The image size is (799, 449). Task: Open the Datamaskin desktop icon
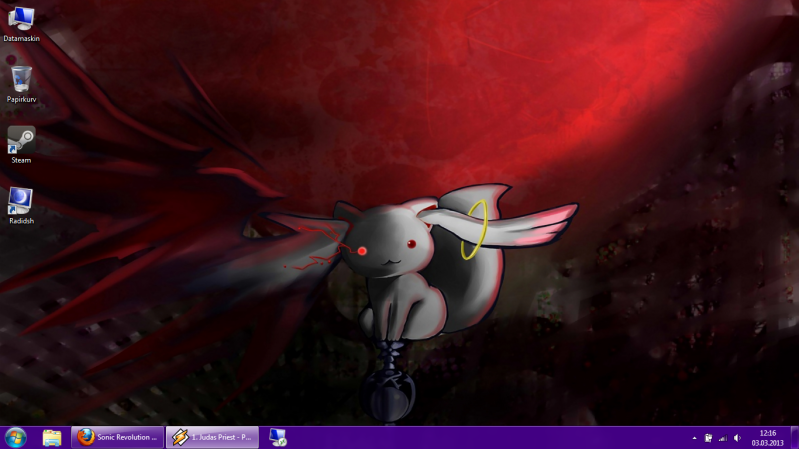click(x=21, y=24)
